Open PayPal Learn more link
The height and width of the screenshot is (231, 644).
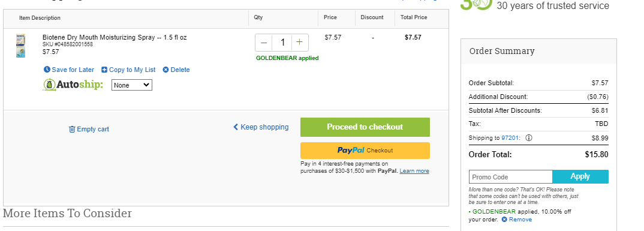414,171
